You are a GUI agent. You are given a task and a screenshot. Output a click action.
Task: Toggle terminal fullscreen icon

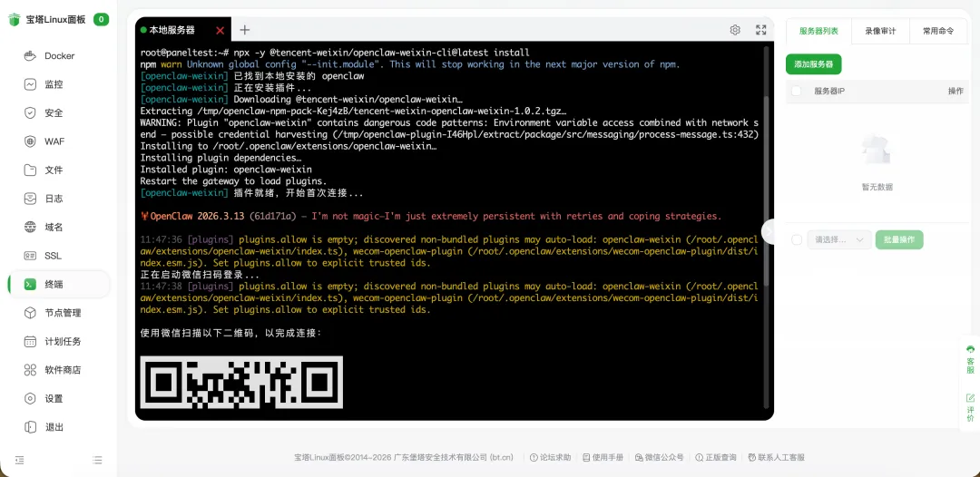(x=760, y=30)
